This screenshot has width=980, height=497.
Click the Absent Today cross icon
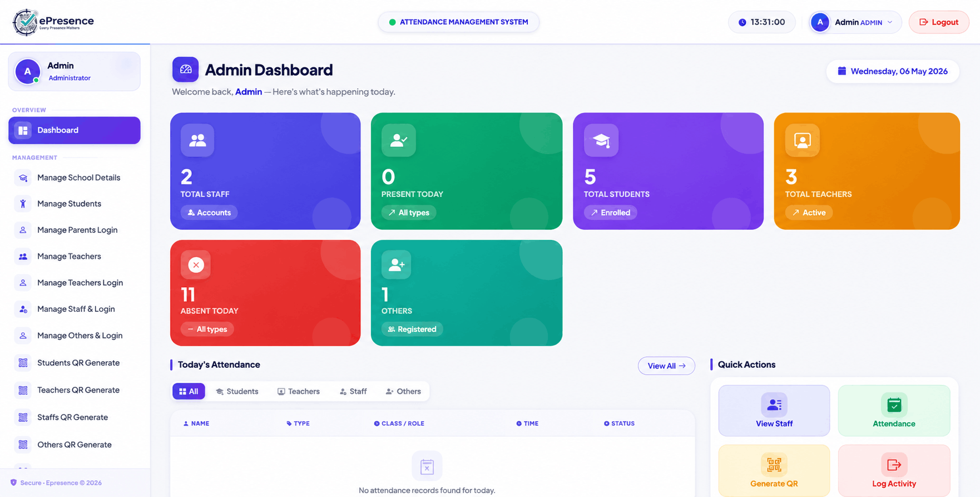coord(196,265)
